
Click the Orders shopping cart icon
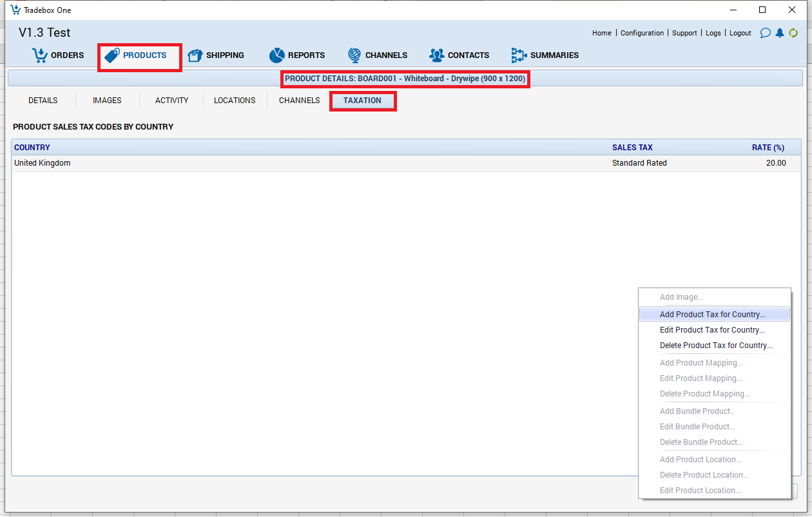pyautogui.click(x=40, y=55)
